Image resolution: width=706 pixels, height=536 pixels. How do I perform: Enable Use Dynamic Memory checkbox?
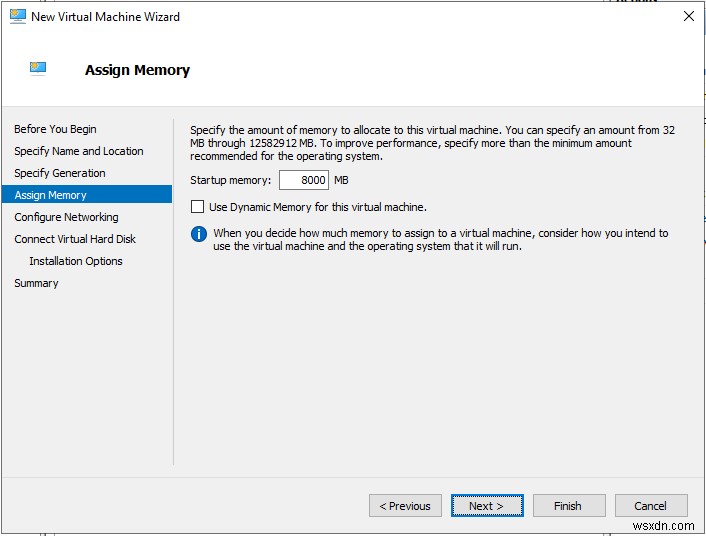[197, 207]
